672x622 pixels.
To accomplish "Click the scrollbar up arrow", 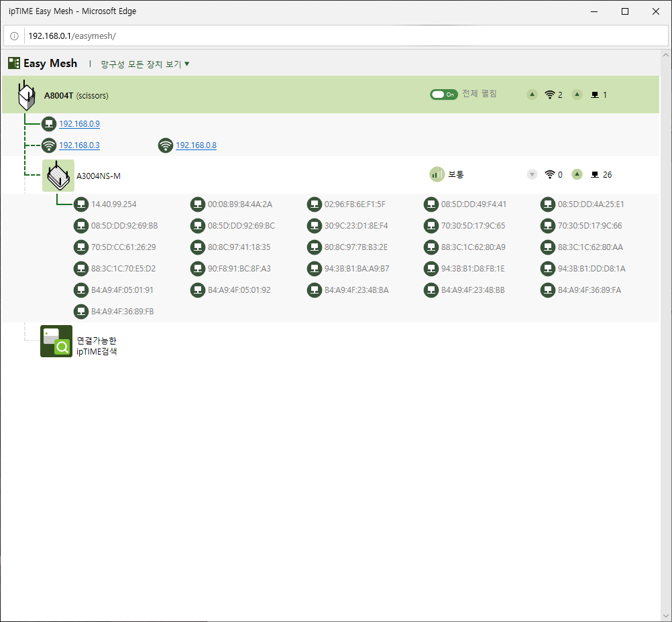I will click(x=665, y=55).
